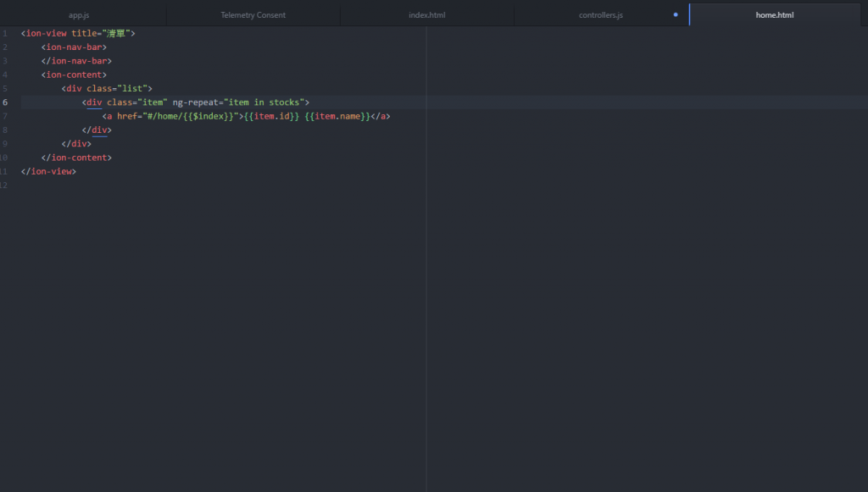Click the opening ion-content tag
The width and height of the screenshot is (868, 492).
click(75, 75)
